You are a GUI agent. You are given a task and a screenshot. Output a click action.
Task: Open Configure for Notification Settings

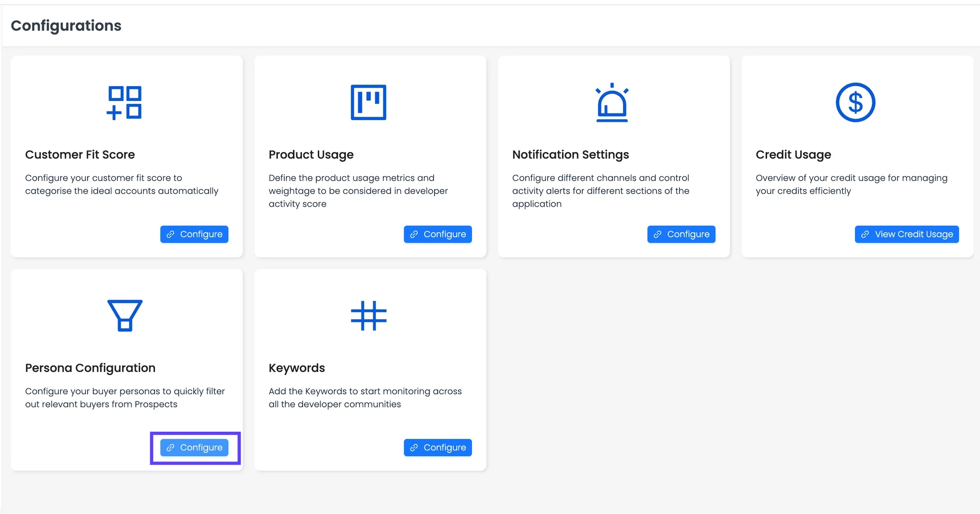[681, 234]
